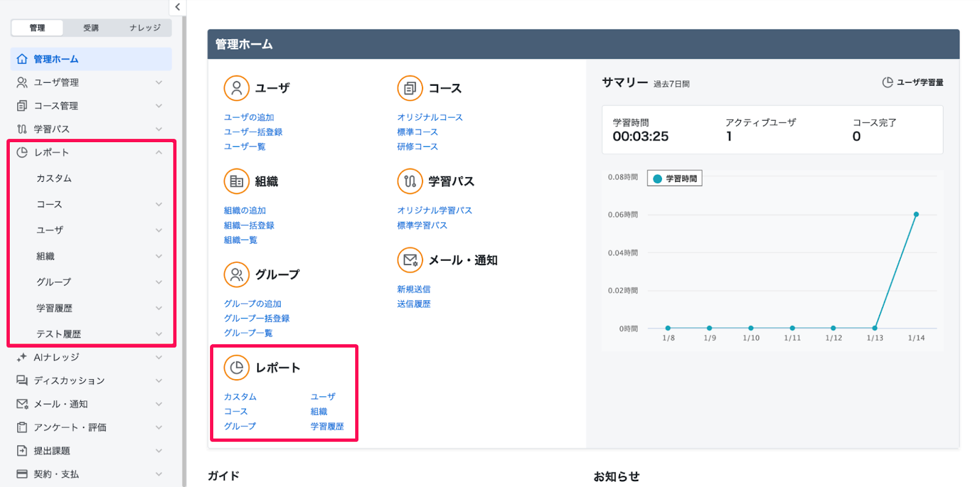Toggle the 学習時間 chart legend
The width and height of the screenshot is (980, 487).
pos(675,178)
